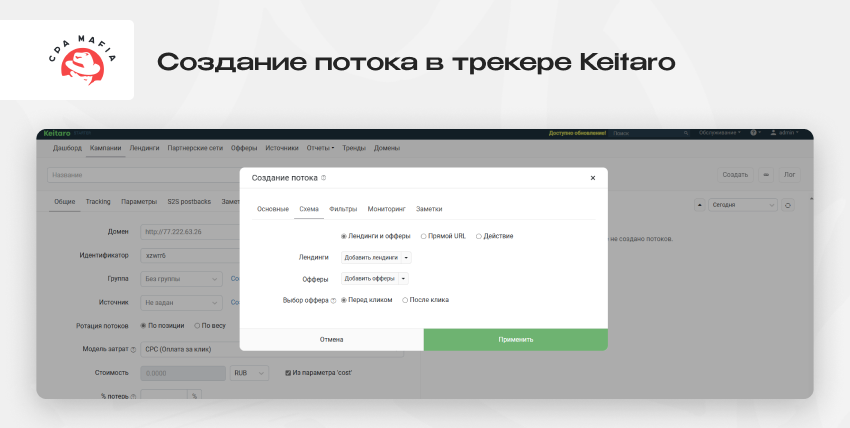Open Партнерские сети navigation item

point(195,148)
